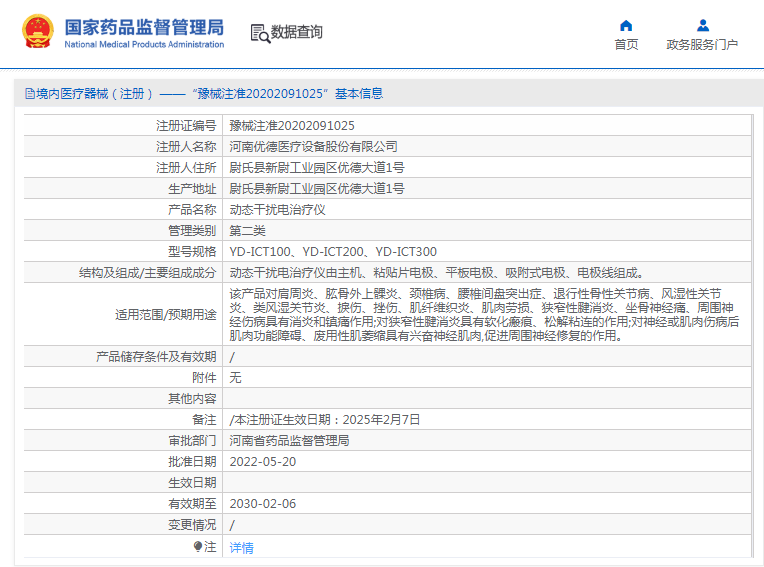The image size is (764, 567).
Task: Click the 变更情况 label
Action: click(x=192, y=524)
